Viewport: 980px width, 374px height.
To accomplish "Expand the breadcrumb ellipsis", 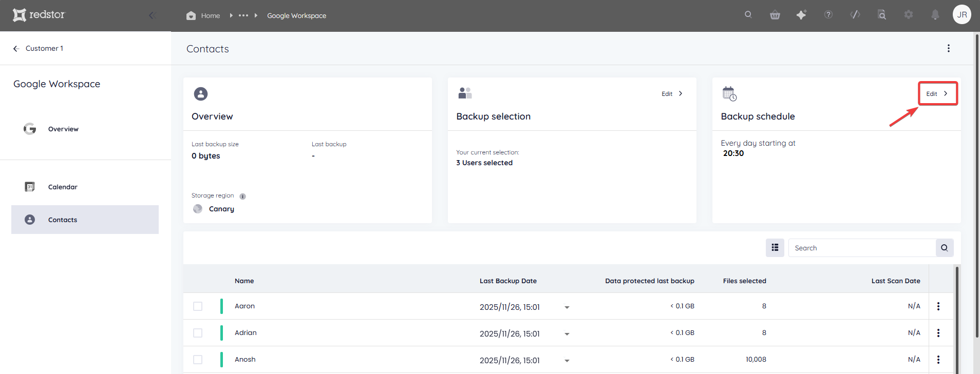I will click(243, 15).
